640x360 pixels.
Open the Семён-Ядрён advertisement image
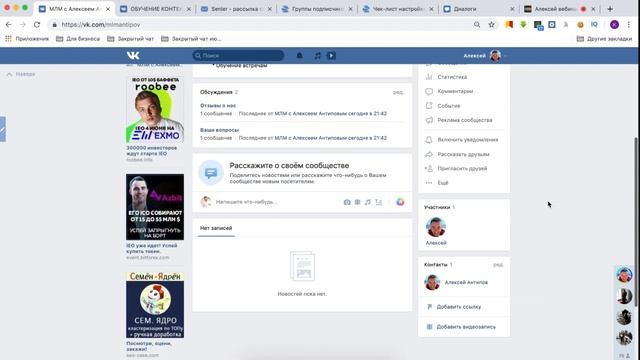click(155, 305)
